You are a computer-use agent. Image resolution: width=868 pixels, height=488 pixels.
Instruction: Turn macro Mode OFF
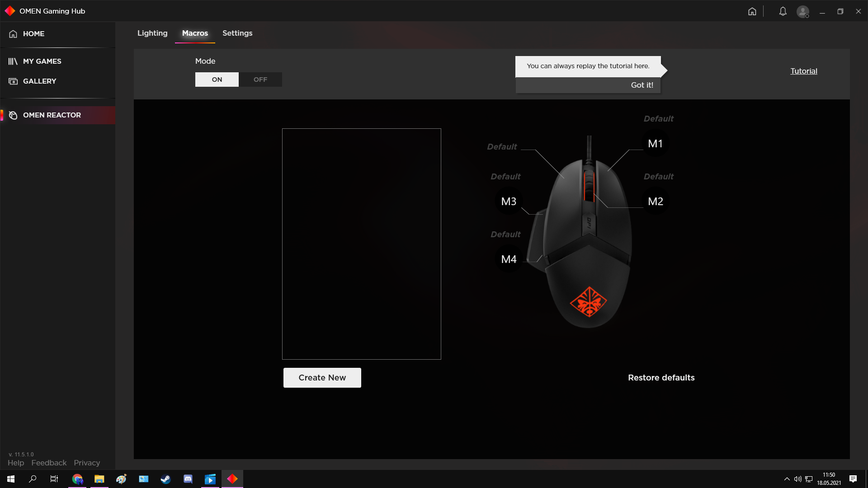[260, 80]
